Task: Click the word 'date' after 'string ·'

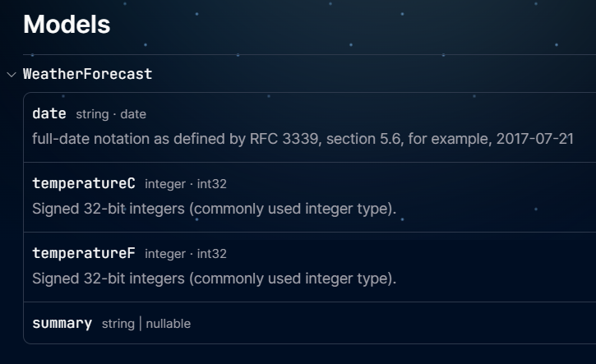Action: [x=133, y=114]
